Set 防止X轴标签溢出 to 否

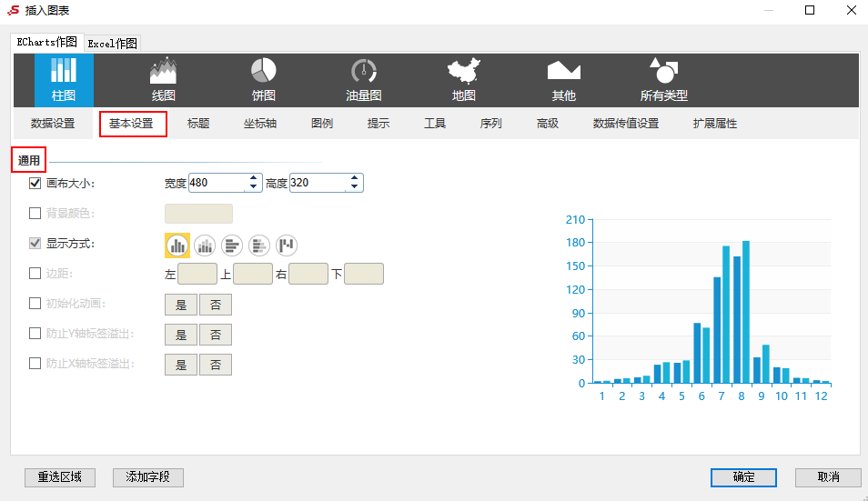(216, 365)
